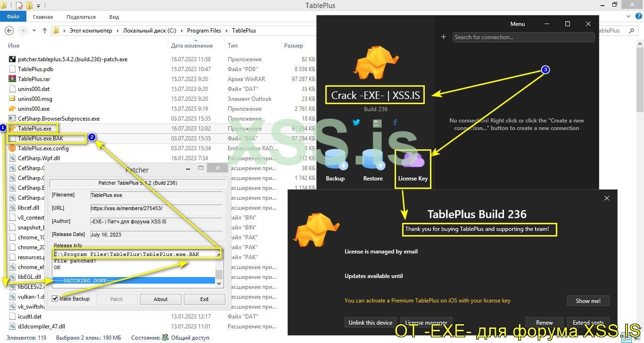
Task: Click the Release Info scrollbar down arrow
Action: click(x=219, y=283)
